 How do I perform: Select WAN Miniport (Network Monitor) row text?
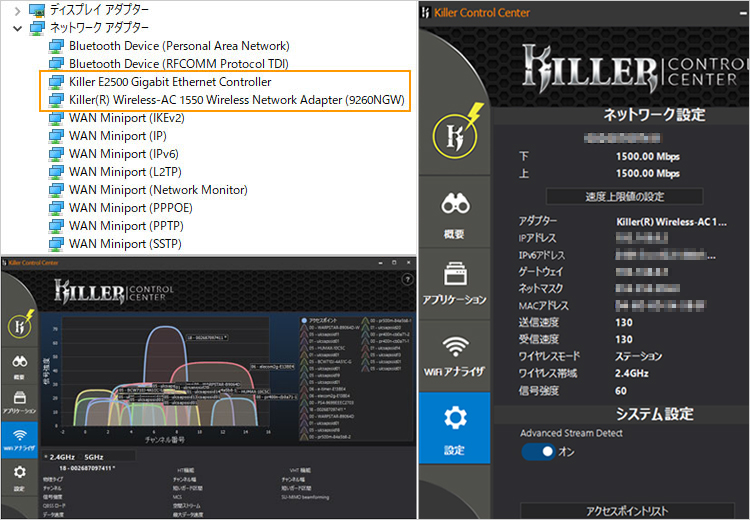tap(158, 190)
